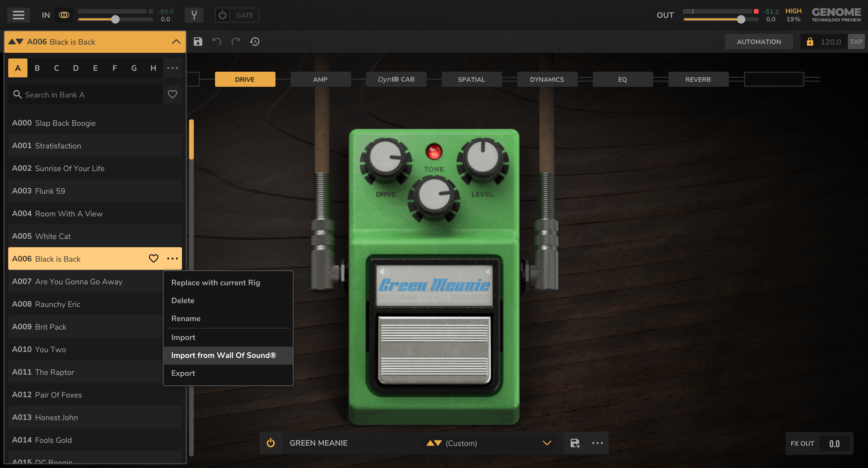Tap tempo with the TAP button
This screenshot has height=468, width=868.
point(856,42)
